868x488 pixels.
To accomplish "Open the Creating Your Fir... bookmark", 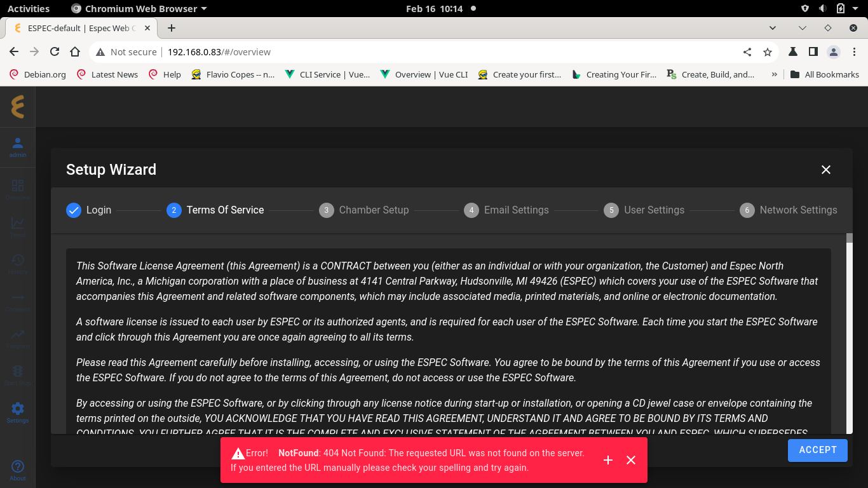I will [x=614, y=74].
